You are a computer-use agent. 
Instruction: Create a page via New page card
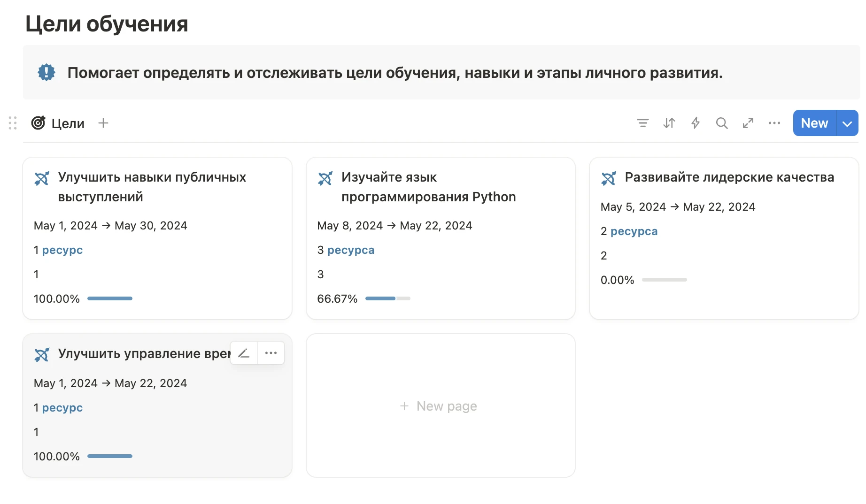(440, 406)
